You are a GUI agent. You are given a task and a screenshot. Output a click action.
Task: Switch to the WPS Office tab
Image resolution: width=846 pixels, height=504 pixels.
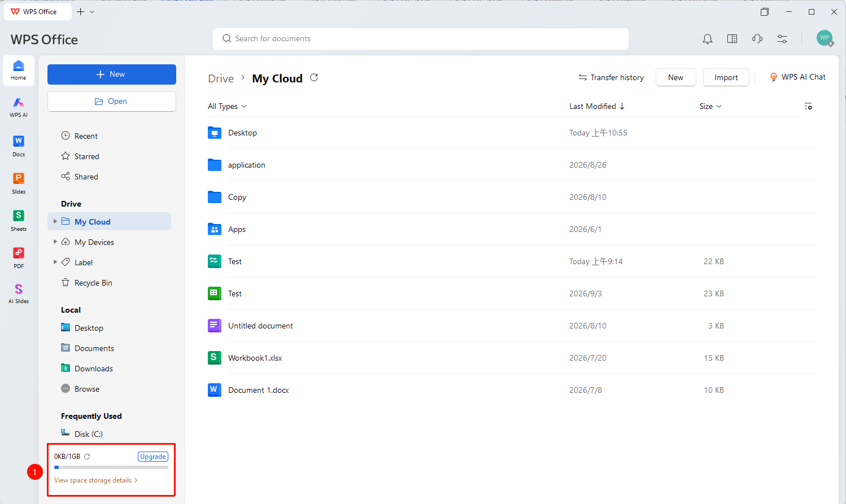38,12
